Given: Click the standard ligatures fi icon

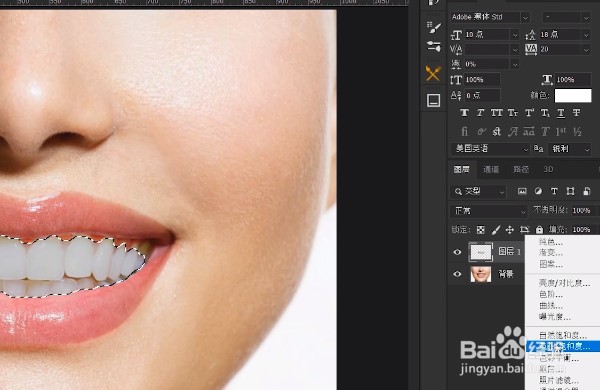Looking at the screenshot, I should pos(465,131).
